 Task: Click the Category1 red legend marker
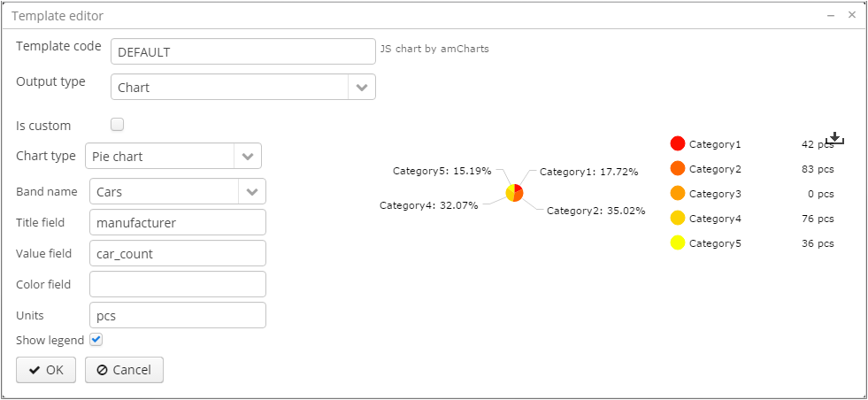[x=678, y=143]
